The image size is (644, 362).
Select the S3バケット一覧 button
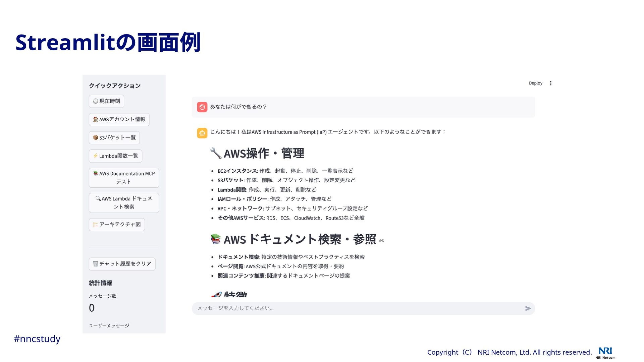(x=114, y=138)
